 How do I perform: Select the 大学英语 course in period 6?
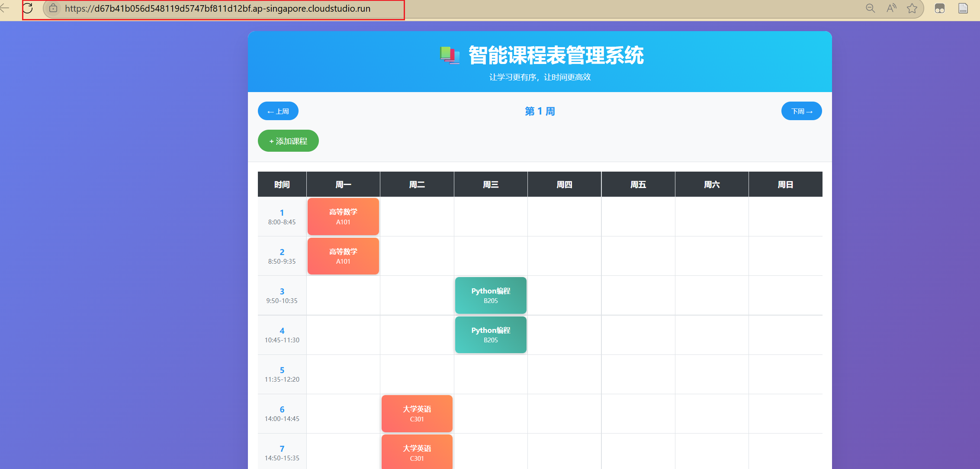click(417, 413)
